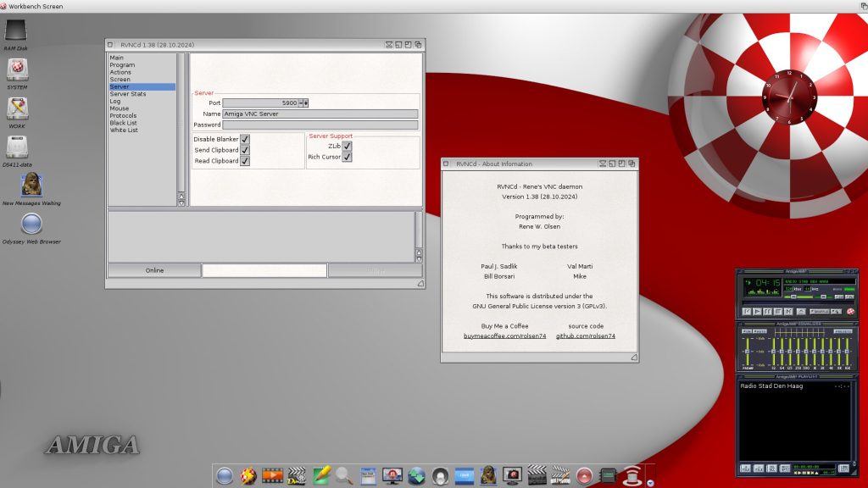Open the github.com/rolsen74 source code link
Image resolution: width=868 pixels, height=488 pixels.
pos(586,335)
